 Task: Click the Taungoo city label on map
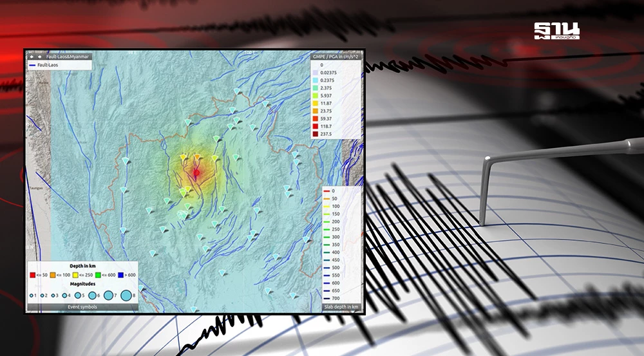point(35,189)
